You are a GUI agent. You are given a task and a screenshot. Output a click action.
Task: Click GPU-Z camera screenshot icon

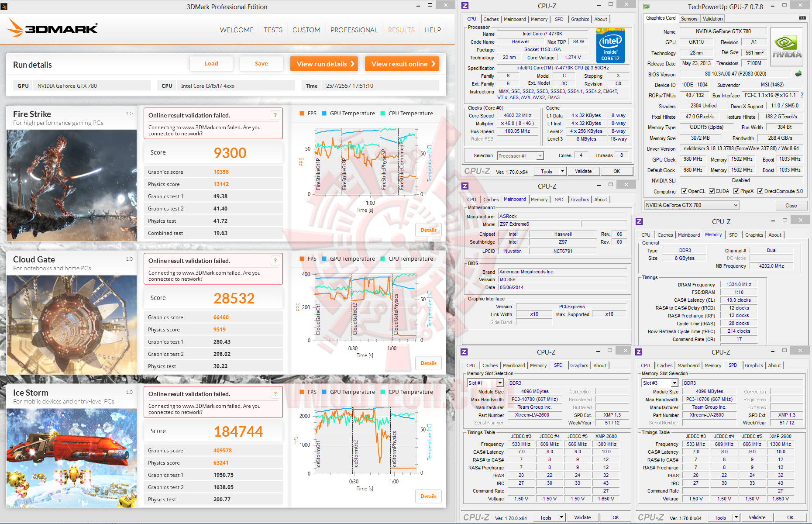802,18
